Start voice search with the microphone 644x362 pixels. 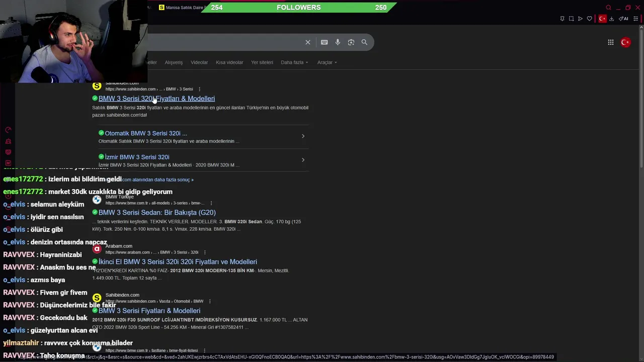[x=338, y=42]
